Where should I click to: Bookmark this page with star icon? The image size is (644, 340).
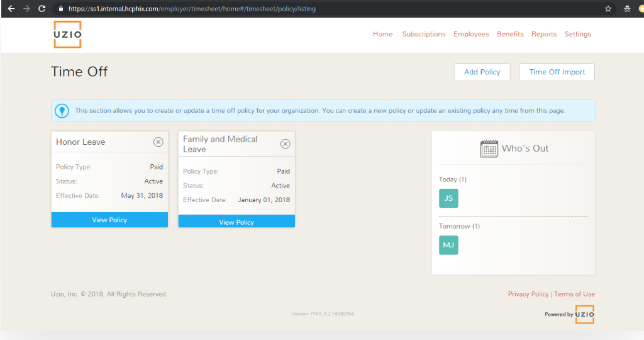[608, 9]
